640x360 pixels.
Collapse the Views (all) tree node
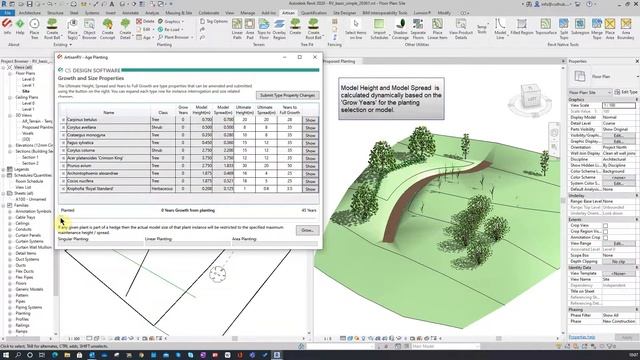point(4,67)
